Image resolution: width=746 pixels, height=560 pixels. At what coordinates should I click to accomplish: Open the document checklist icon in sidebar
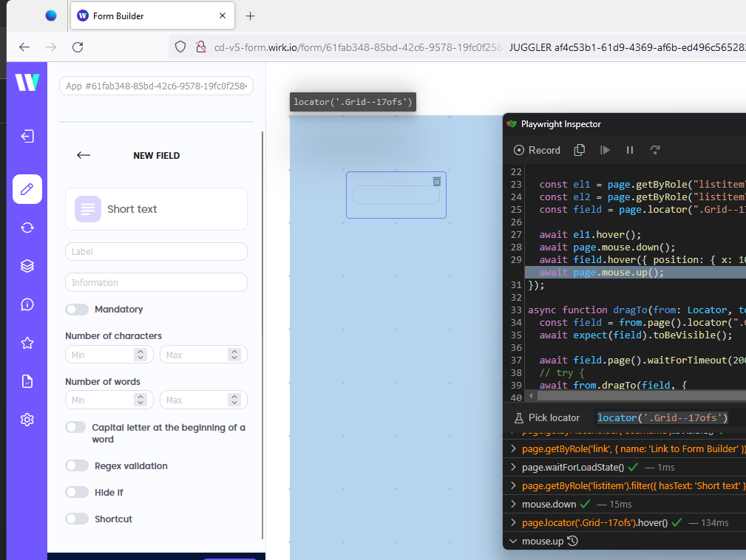click(x=27, y=381)
